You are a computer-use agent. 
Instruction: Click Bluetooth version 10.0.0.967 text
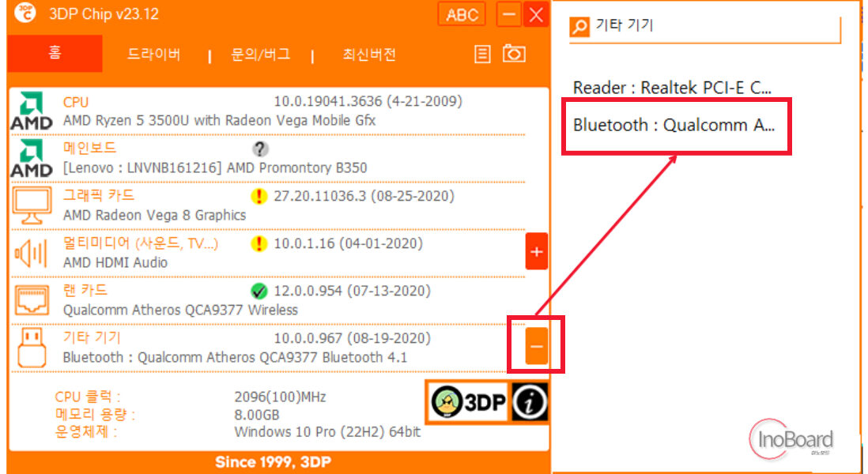[x=352, y=338]
